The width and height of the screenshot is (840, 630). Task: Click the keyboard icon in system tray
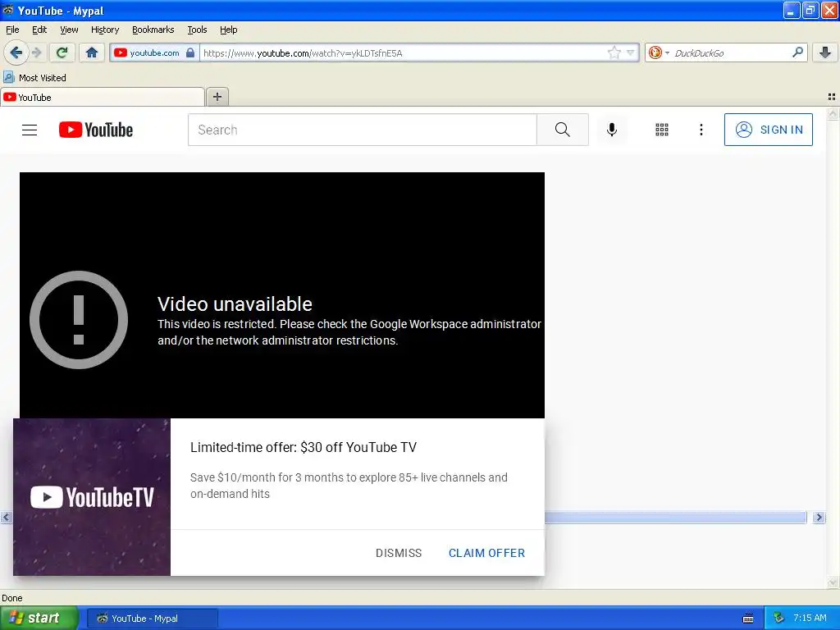pos(748,619)
